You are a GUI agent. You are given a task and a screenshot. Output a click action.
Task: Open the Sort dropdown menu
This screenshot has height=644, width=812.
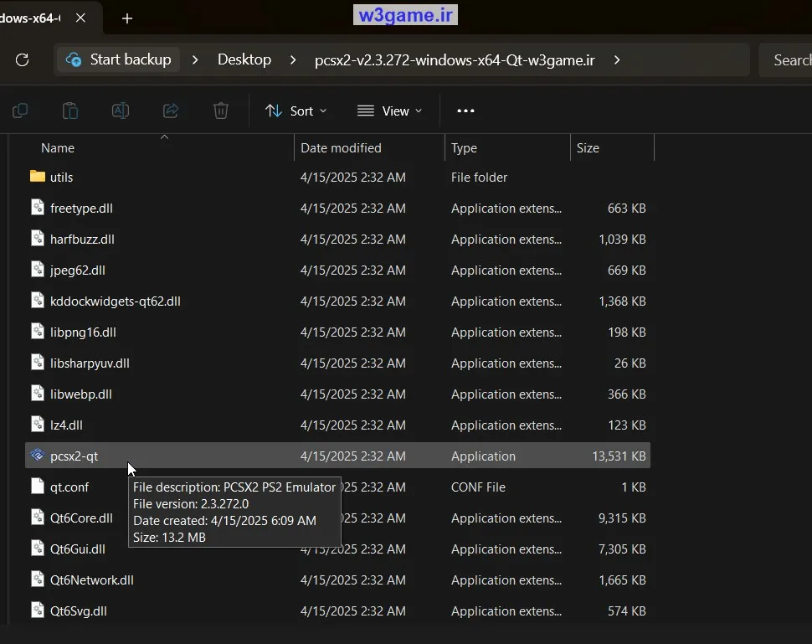[x=296, y=111]
